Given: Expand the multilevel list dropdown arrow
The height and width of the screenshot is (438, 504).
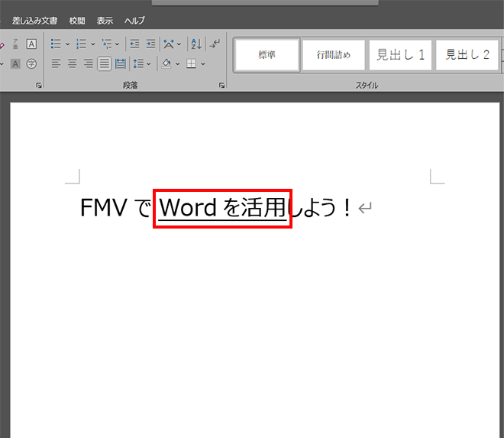Looking at the screenshot, I should pos(118,44).
